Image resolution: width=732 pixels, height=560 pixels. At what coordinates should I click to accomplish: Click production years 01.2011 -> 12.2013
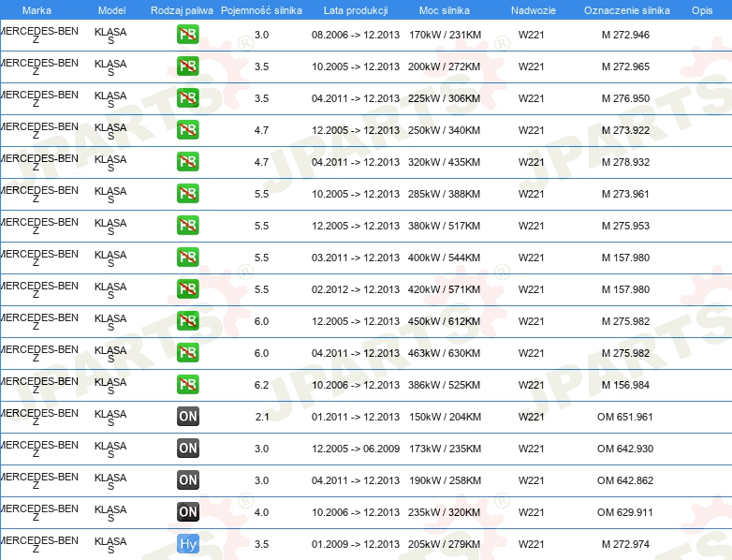point(356,416)
